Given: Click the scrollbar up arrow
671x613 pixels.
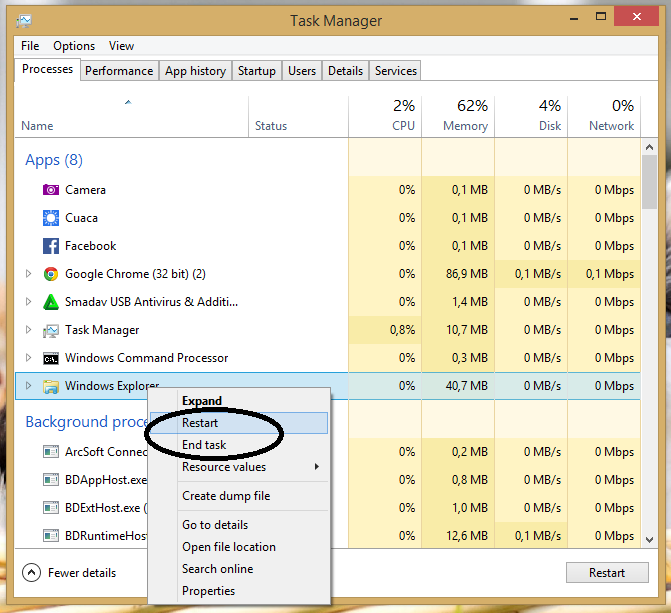Looking at the screenshot, I should (x=649, y=147).
